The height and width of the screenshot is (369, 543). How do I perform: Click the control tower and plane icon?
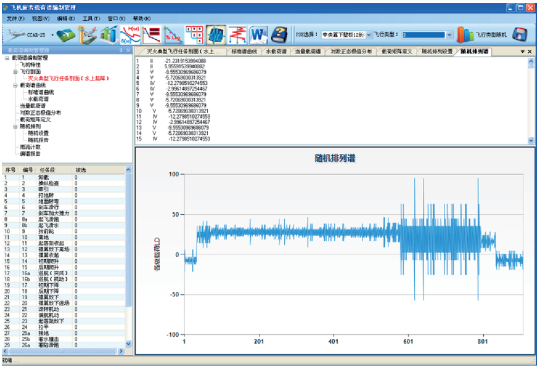click(87, 35)
